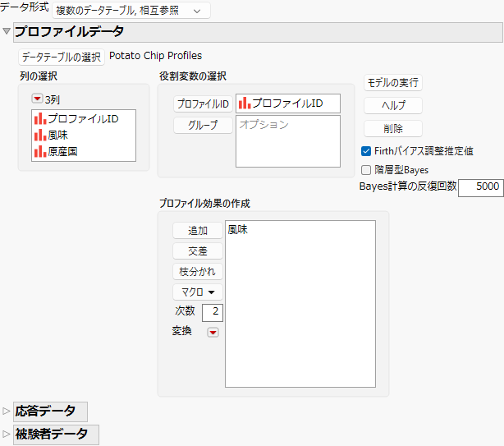Click the ヘルプ button
Screen dimensions: 504x446
tap(393, 105)
